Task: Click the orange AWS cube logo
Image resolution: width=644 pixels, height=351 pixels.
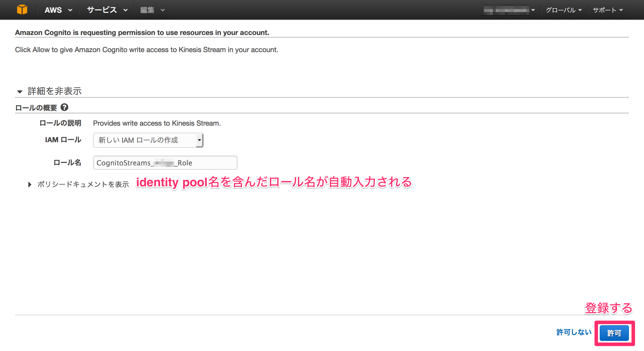Action: 22,10
